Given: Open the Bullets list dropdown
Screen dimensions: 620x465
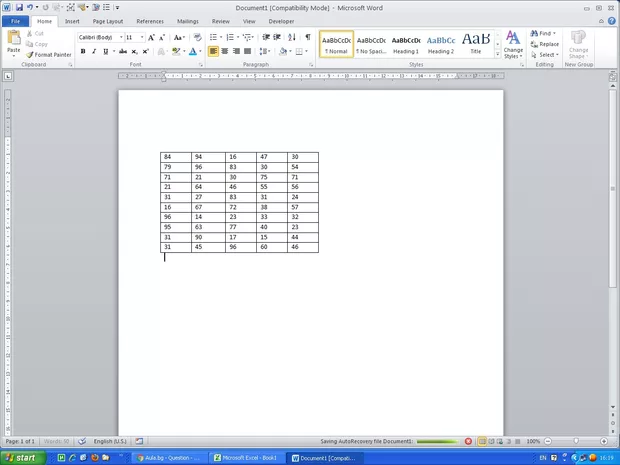Looking at the screenshot, I should click(x=221, y=37).
